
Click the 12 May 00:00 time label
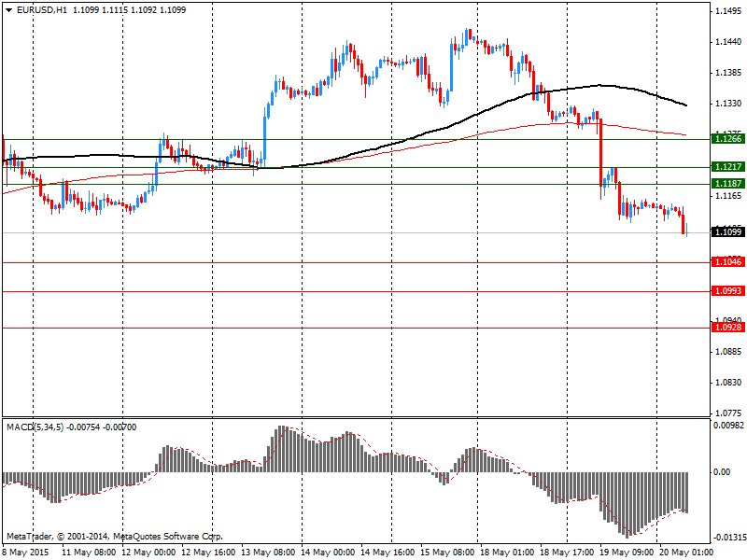(x=149, y=553)
